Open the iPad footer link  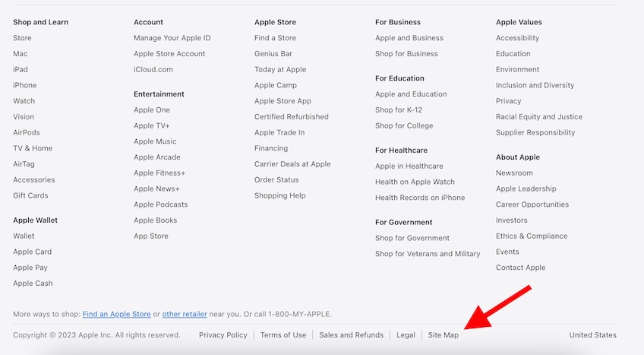click(x=20, y=69)
